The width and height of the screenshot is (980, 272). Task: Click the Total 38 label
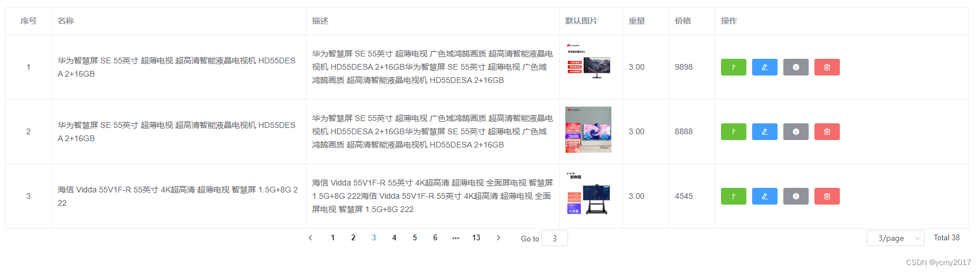coord(947,238)
